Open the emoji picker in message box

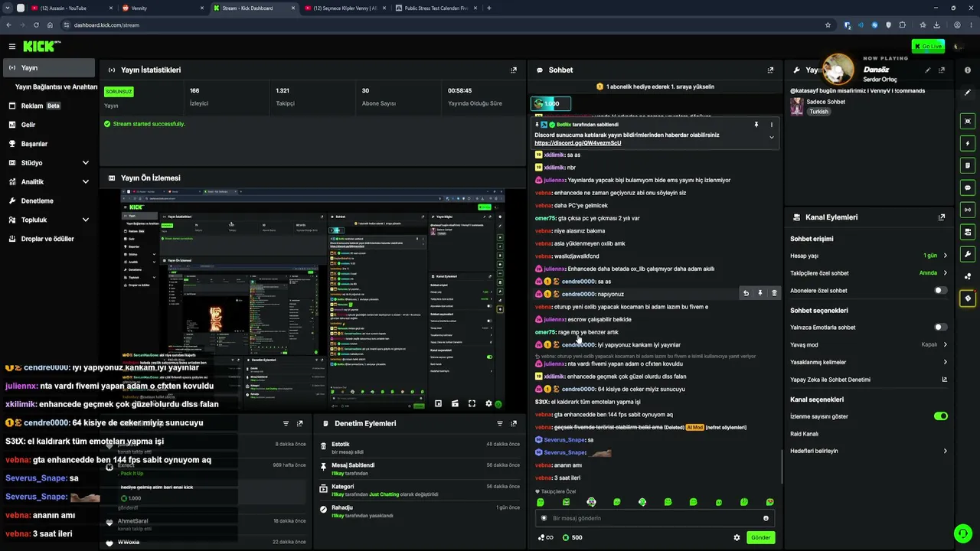pyautogui.click(x=766, y=518)
